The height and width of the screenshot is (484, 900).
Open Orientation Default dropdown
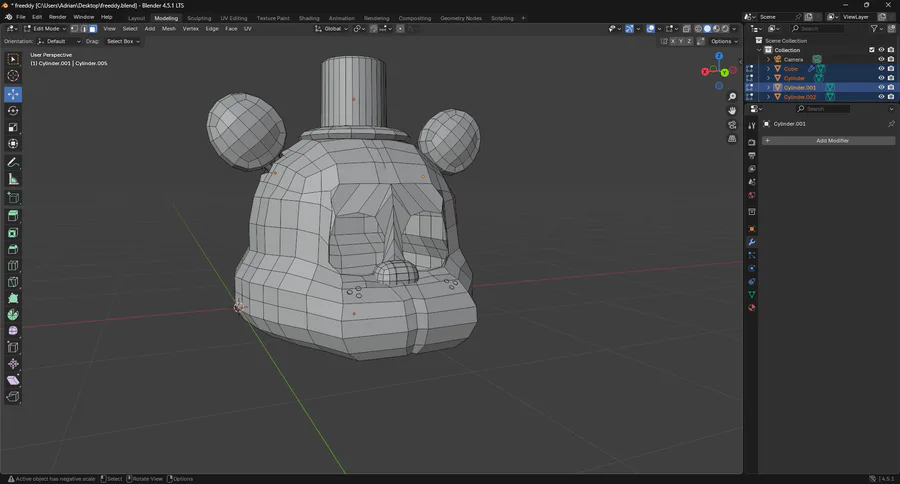click(59, 41)
